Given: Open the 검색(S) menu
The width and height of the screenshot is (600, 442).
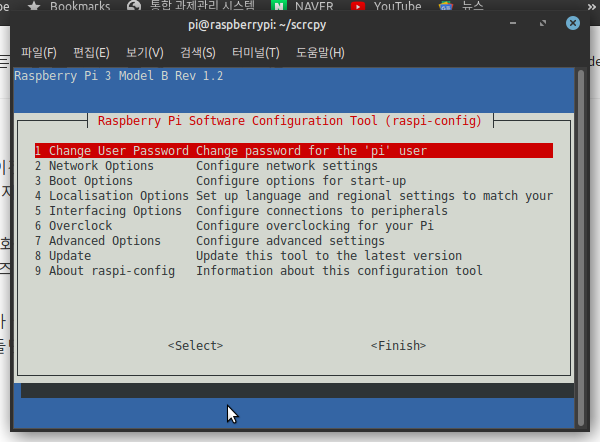Looking at the screenshot, I should pyautogui.click(x=198, y=52).
